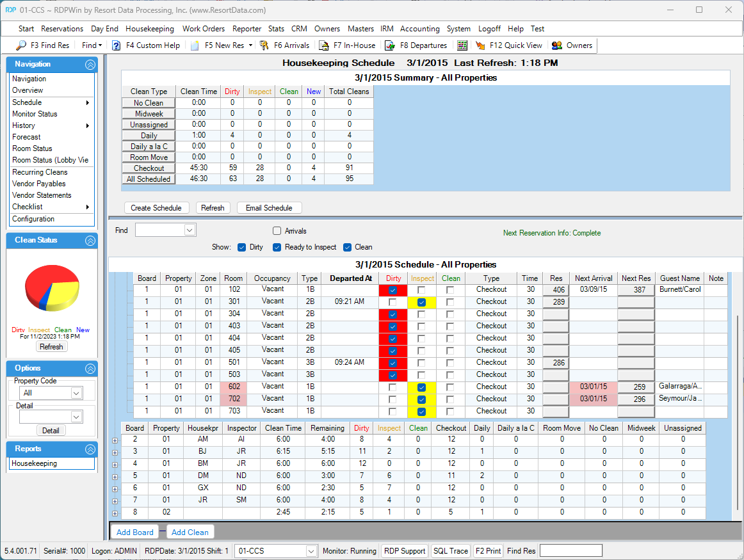Screen dimensions: 744x560
Task: Click the Email Schedule button
Action: tap(269, 208)
